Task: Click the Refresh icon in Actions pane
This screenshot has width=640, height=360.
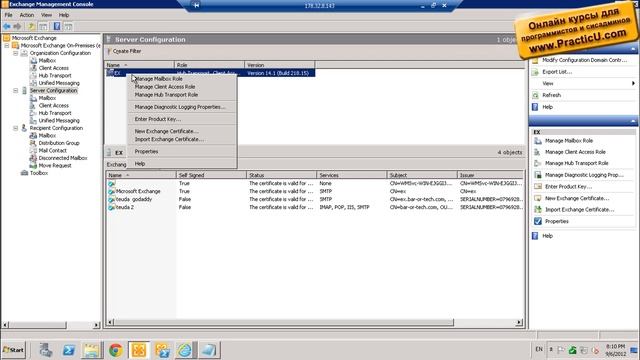Action: (x=535, y=95)
